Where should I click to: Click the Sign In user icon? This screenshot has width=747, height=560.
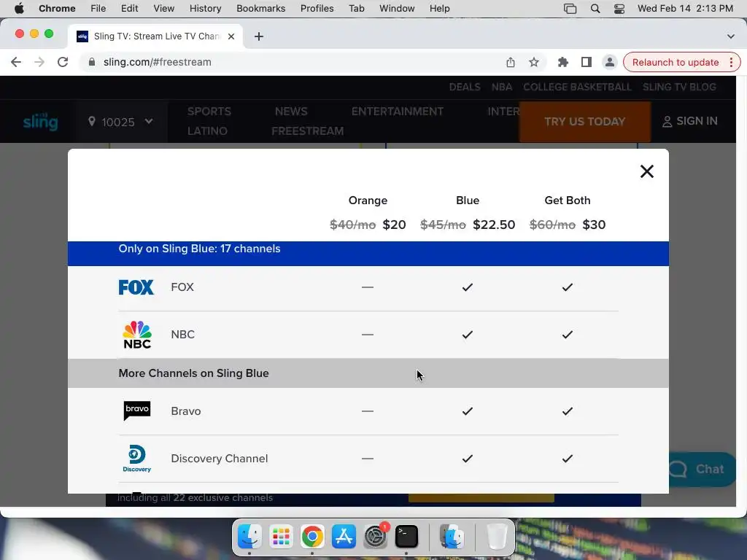tap(667, 122)
